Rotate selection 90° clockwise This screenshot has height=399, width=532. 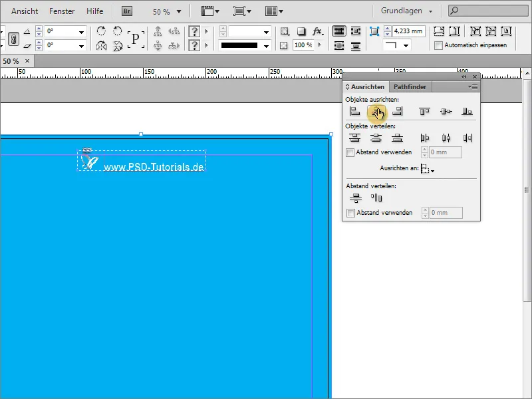101,31
